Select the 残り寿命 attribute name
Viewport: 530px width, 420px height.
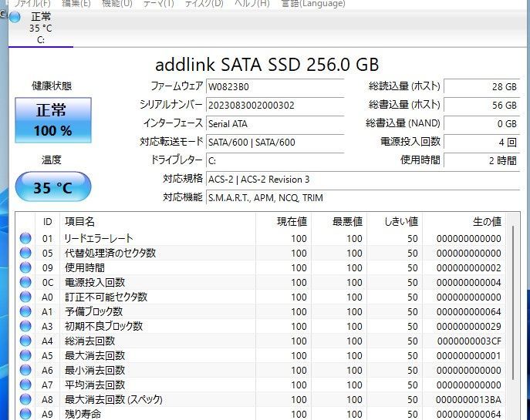tap(83, 414)
